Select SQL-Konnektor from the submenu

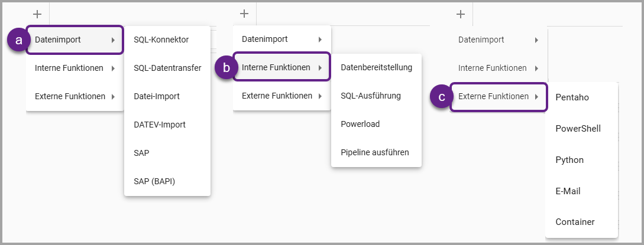[161, 40]
